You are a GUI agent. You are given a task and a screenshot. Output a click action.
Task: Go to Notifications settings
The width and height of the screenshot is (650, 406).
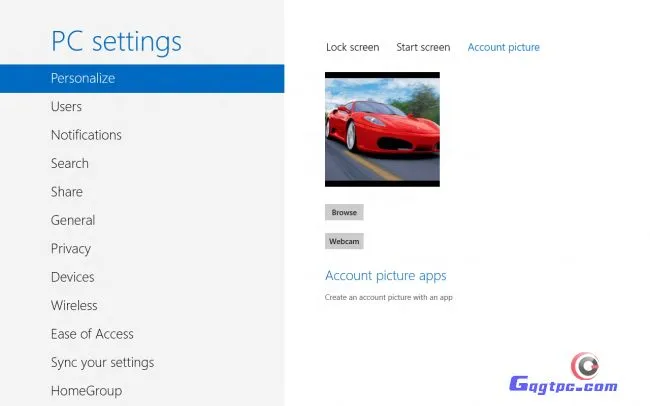tap(86, 135)
